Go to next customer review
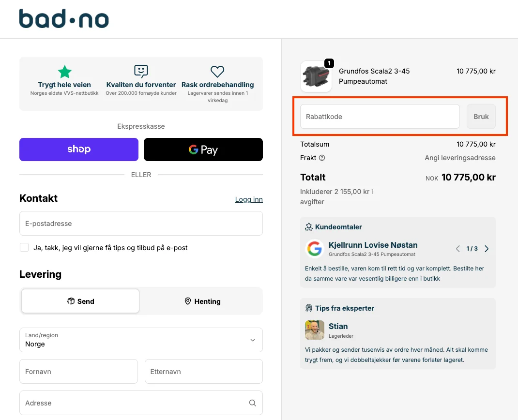518x420 pixels. 487,249
